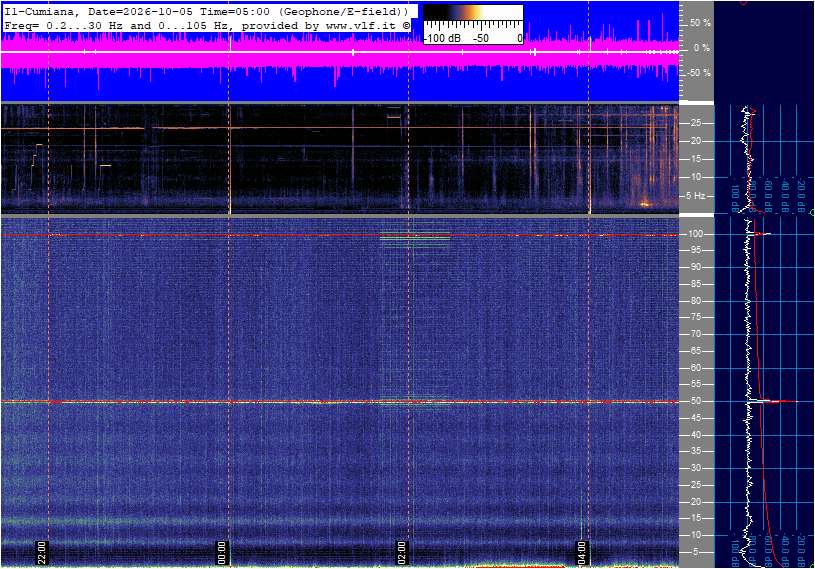Click the 50 Hz peak in the spectrum graph
Screen dimensions: 815x569
[772, 401]
